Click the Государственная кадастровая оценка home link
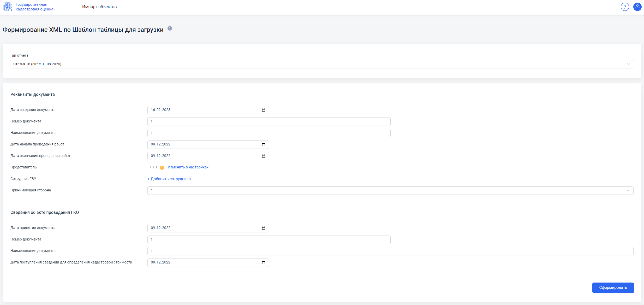Image resolution: width=644 pixels, height=305 pixels. click(34, 7)
